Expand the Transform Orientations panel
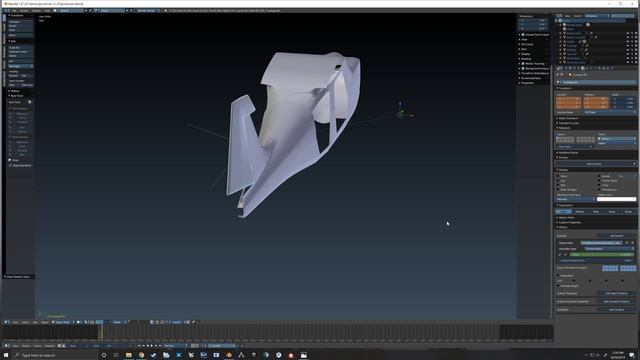The width and height of the screenshot is (640, 360). point(534,73)
